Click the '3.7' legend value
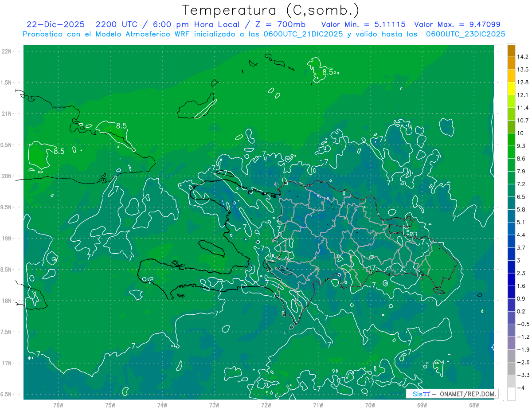Image resolution: width=532 pixels, height=411 pixels. pyautogui.click(x=521, y=248)
